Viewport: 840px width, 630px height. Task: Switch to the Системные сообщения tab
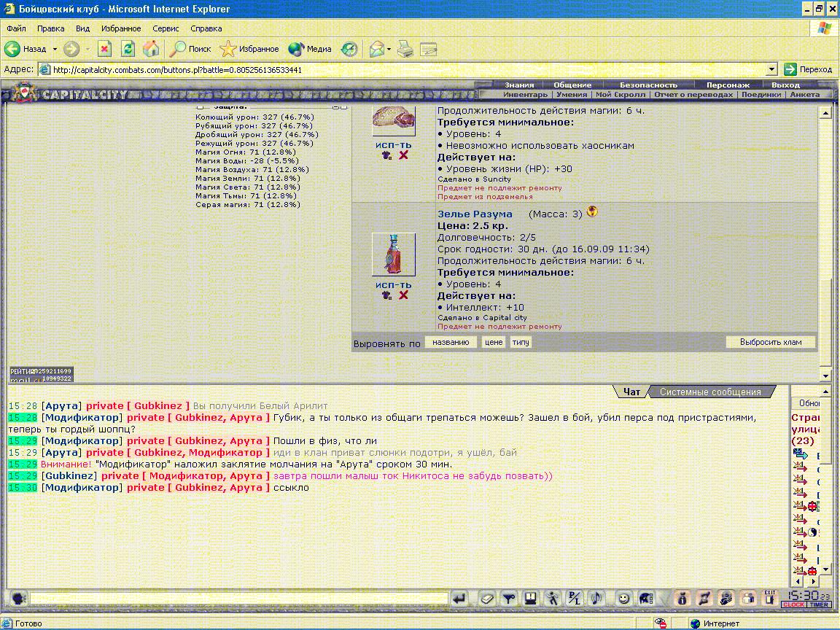pyautogui.click(x=709, y=392)
